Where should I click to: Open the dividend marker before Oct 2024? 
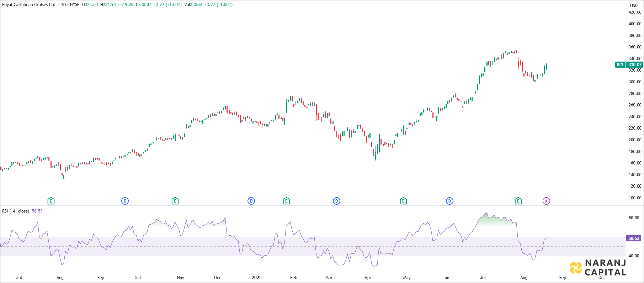point(125,201)
